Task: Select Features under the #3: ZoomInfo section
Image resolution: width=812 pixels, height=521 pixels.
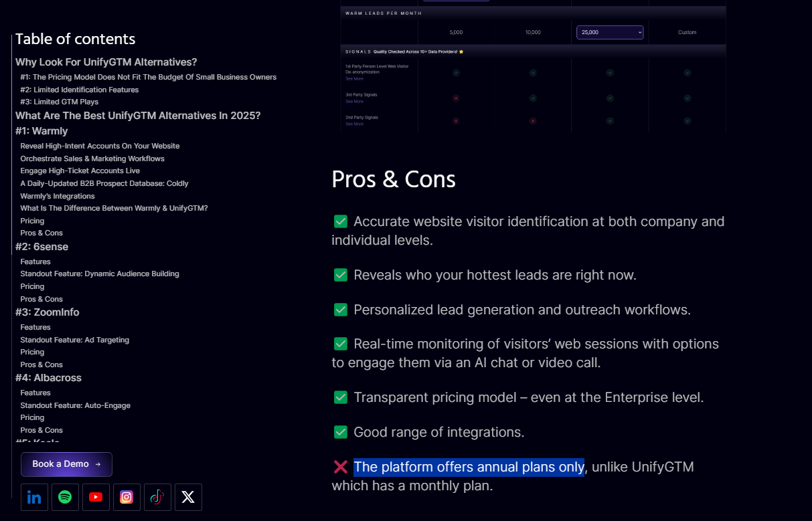Action: (x=35, y=327)
